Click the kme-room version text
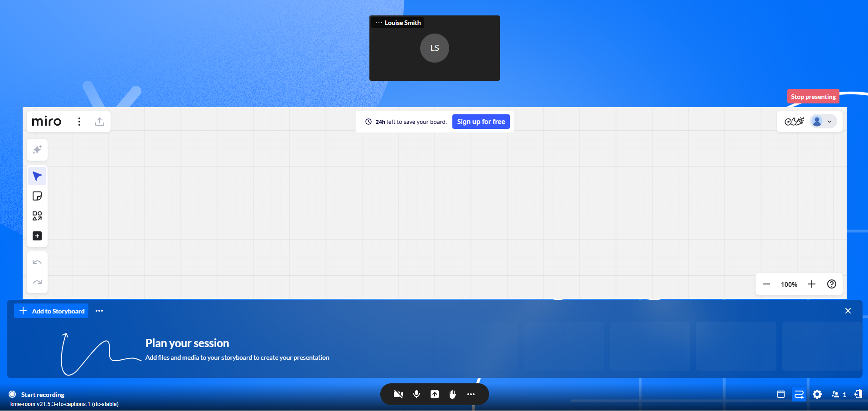Viewport: 868px width, 411px height. 64,404
